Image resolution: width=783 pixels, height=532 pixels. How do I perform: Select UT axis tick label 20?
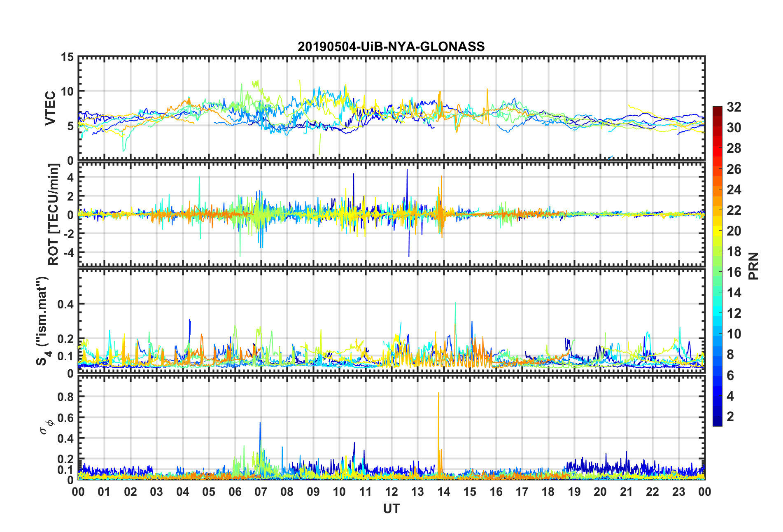pyautogui.click(x=600, y=492)
